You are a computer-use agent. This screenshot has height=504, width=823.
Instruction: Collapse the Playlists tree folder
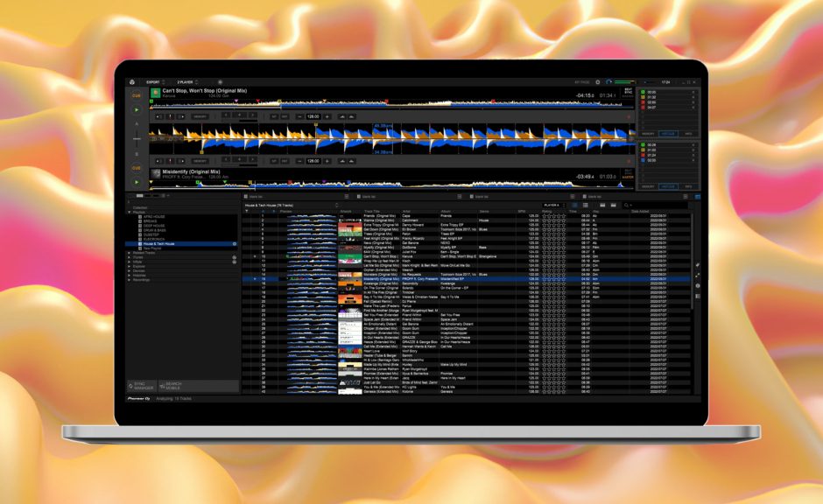(x=130, y=212)
